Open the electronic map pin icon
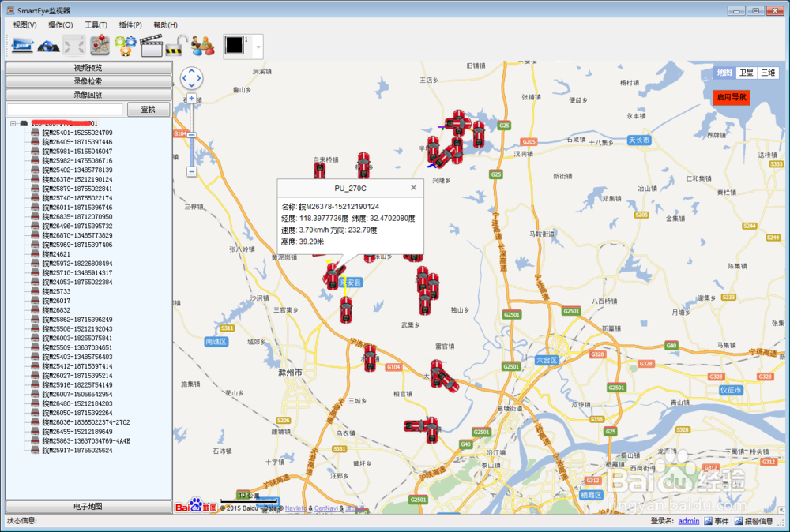This screenshot has width=790, height=532. click(x=100, y=45)
